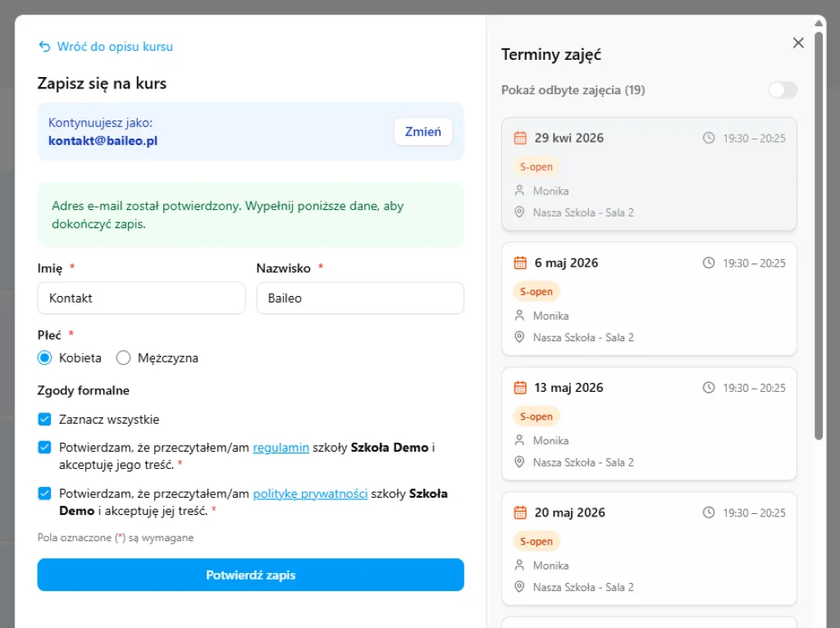
Task: Go back via Wróć do opisu kursu link
Action: 115,47
